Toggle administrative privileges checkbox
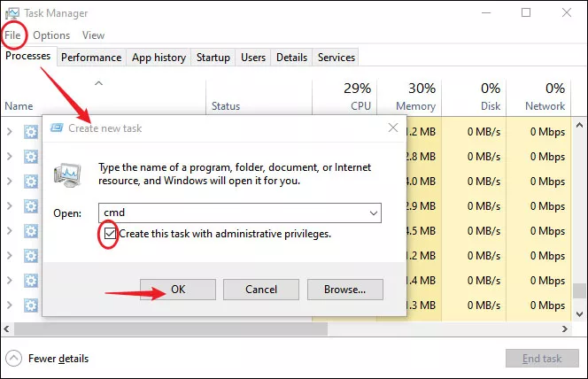The height and width of the screenshot is (379, 588). tap(110, 234)
